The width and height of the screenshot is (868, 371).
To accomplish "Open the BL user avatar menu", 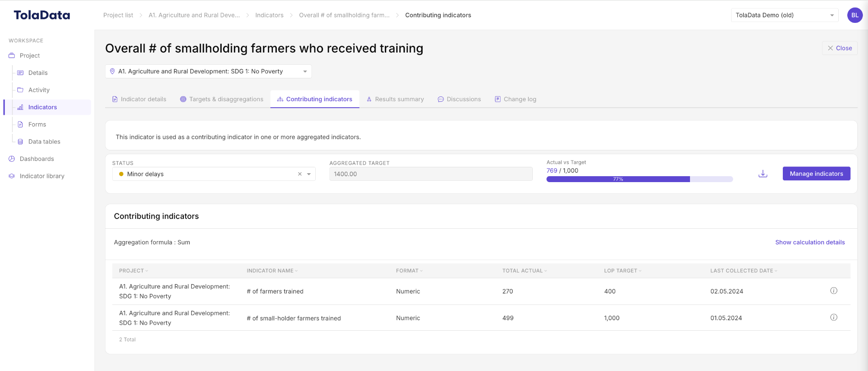I will click(x=855, y=15).
